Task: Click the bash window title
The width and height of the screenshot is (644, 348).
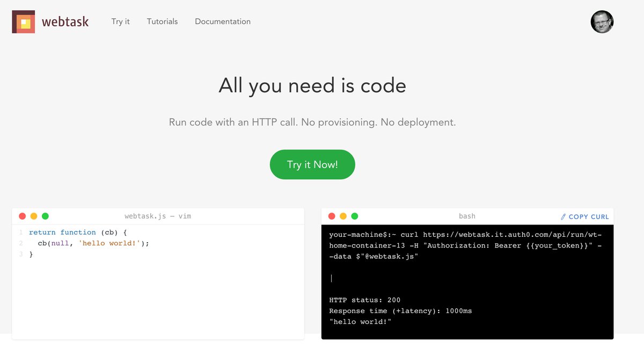Action: [467, 216]
